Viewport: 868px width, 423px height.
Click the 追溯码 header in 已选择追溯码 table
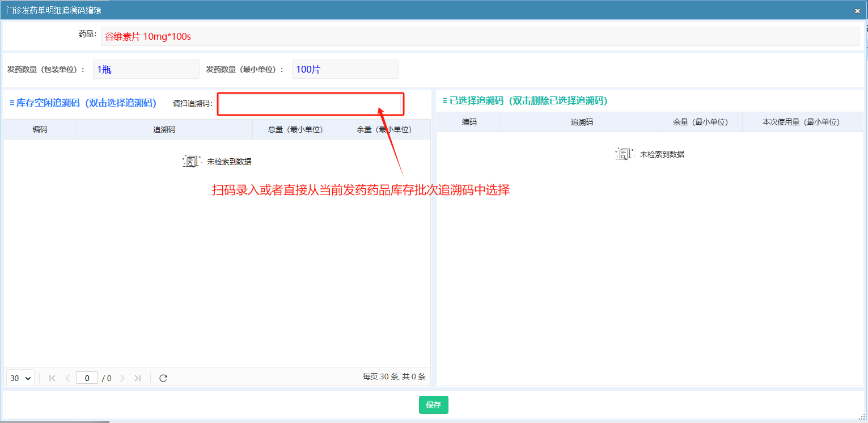pyautogui.click(x=582, y=122)
